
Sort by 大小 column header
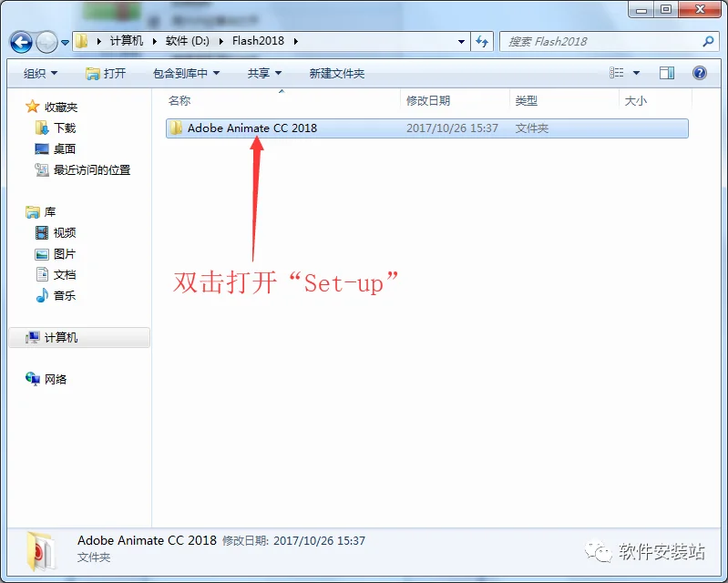(636, 100)
